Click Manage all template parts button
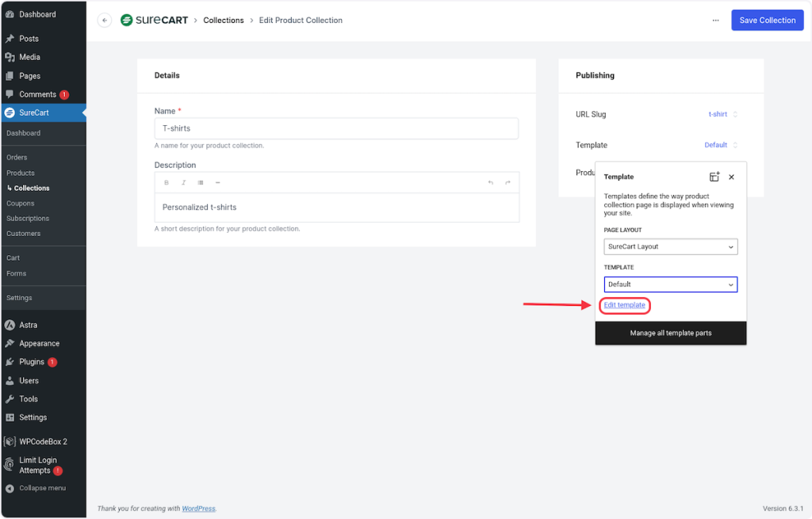The image size is (812, 519). click(670, 333)
